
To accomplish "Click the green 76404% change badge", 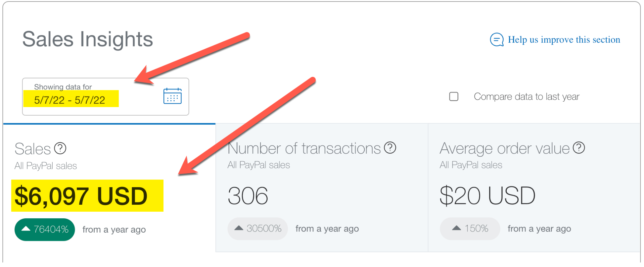I will (45, 230).
